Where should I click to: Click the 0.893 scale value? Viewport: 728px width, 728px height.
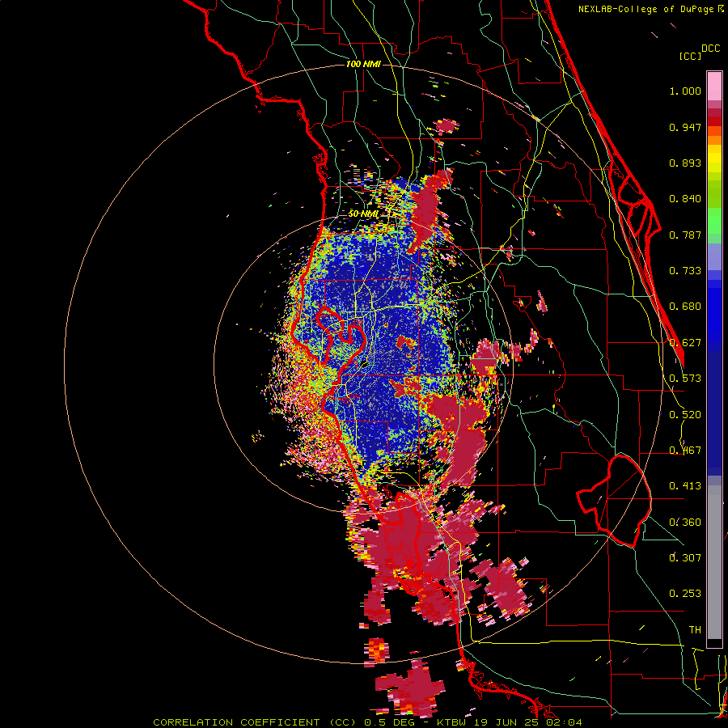pyautogui.click(x=685, y=163)
